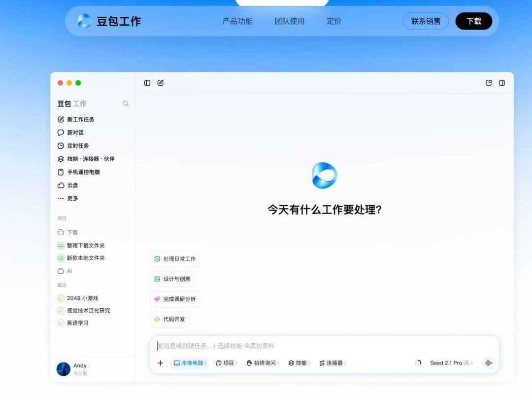Screen dimensions: 532x397
Task: Open the 项目 dropdown in the input bar
Action: [226, 362]
